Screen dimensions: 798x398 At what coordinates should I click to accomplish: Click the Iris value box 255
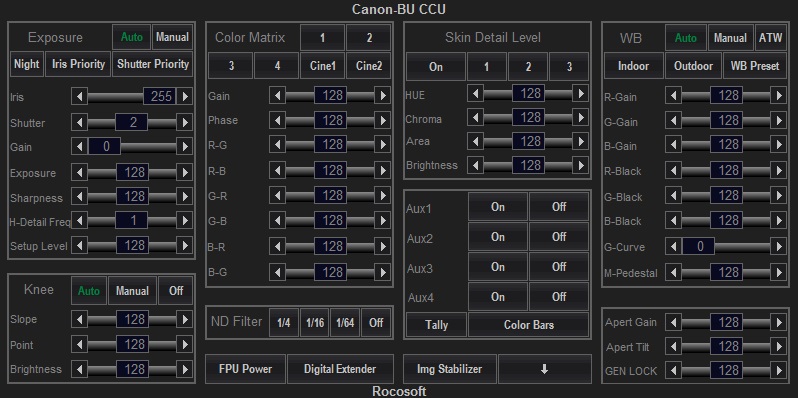159,96
